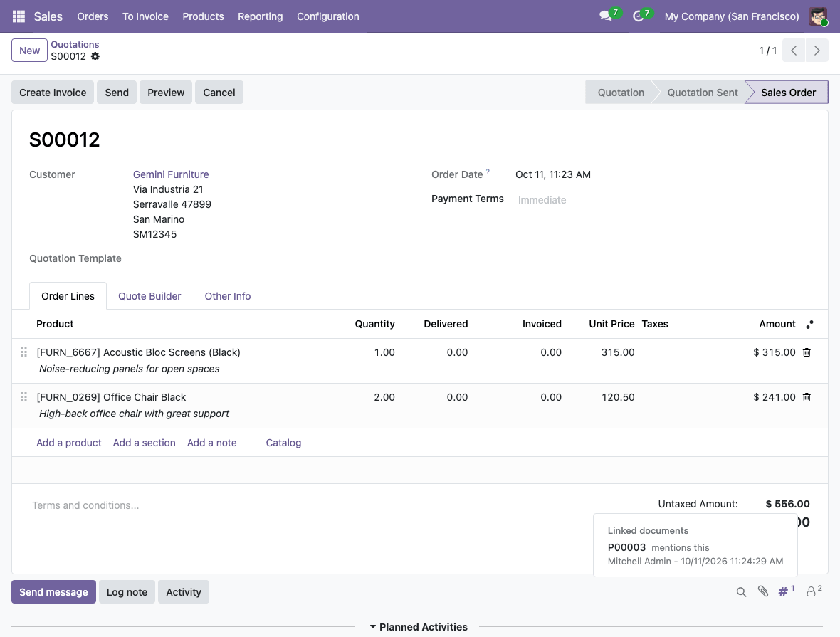
Task: Select the Quotation status stage
Action: [x=621, y=92]
